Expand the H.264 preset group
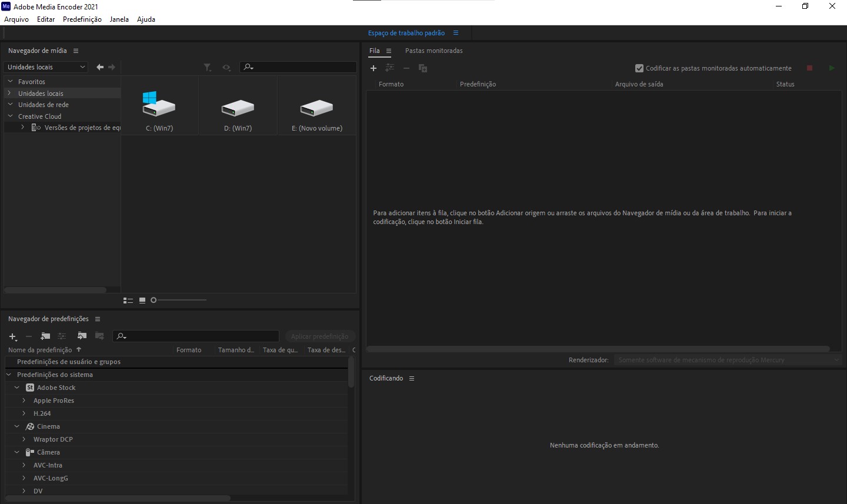Image resolution: width=847 pixels, height=504 pixels. [x=24, y=413]
